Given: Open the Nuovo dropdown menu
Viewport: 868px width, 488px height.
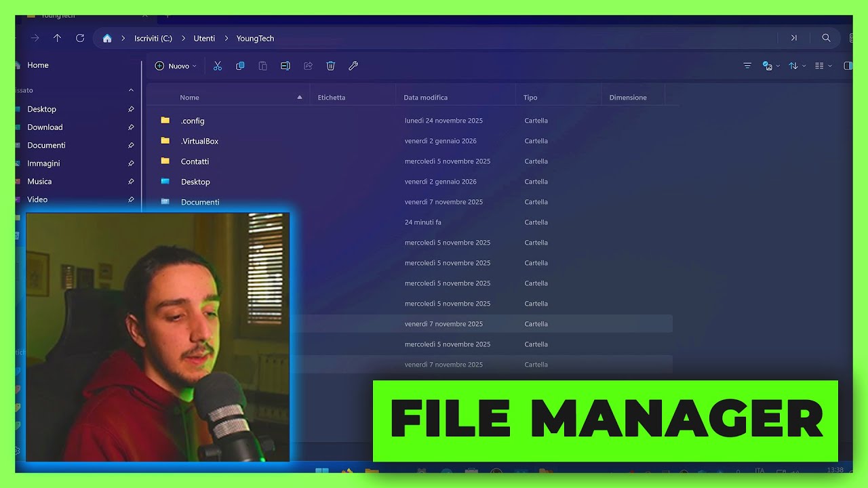Looking at the screenshot, I should [176, 66].
